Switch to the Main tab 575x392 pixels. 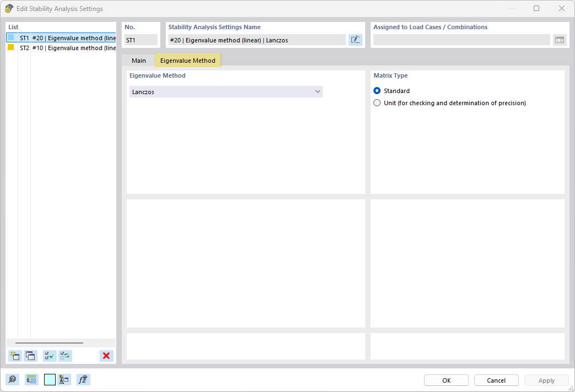[139, 61]
